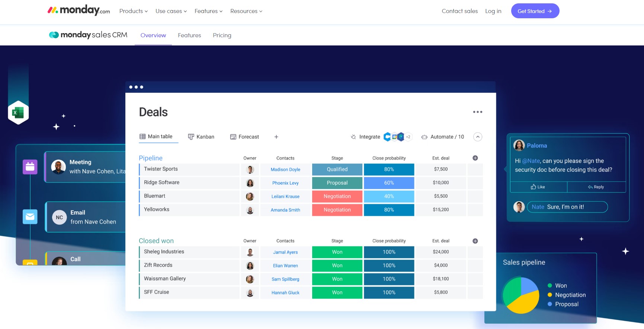Viewport: 644px width, 329px height.
Task: Click Sheleg Industries Won stage cell
Action: coord(337,252)
